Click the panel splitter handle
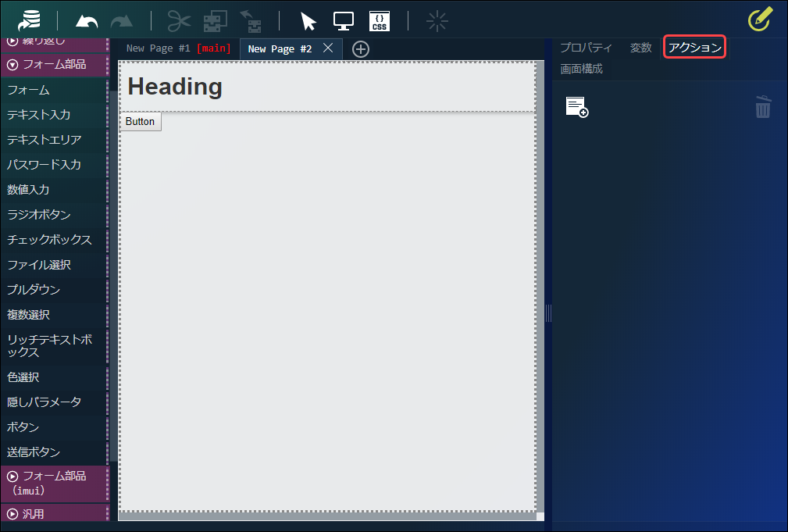788x532 pixels. (548, 313)
